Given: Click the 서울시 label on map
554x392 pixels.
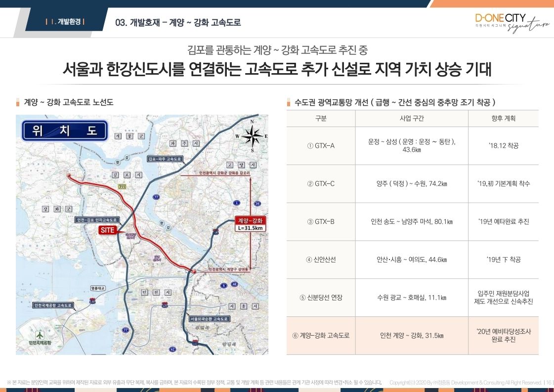Looking at the screenshot, I should click(243, 306).
